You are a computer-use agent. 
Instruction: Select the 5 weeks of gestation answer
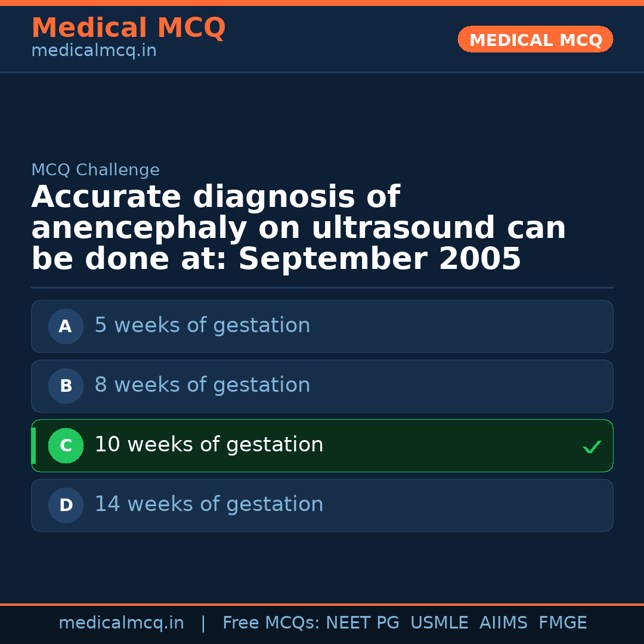pyautogui.click(x=202, y=326)
